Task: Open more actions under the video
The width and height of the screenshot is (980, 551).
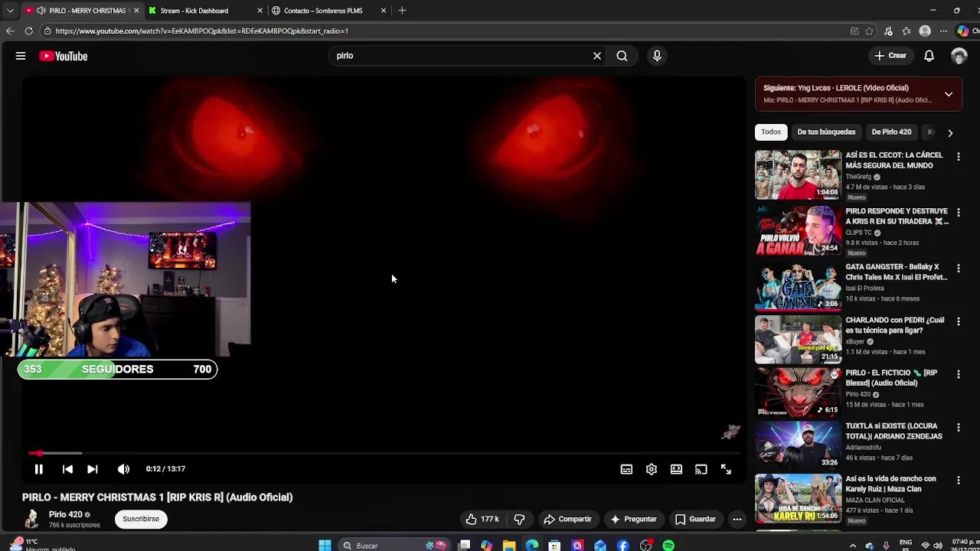Action: [737, 519]
